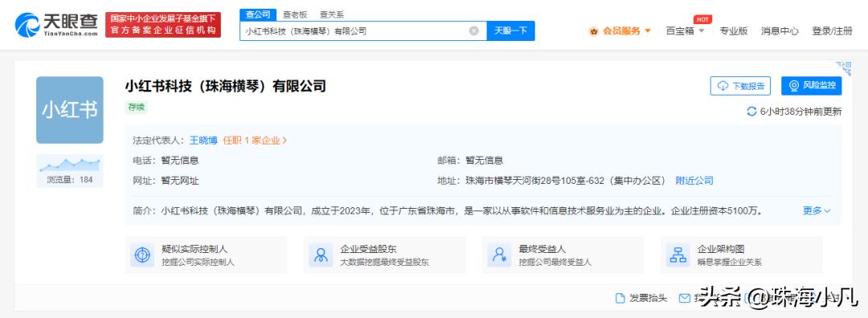Open 消息中心

(780, 31)
